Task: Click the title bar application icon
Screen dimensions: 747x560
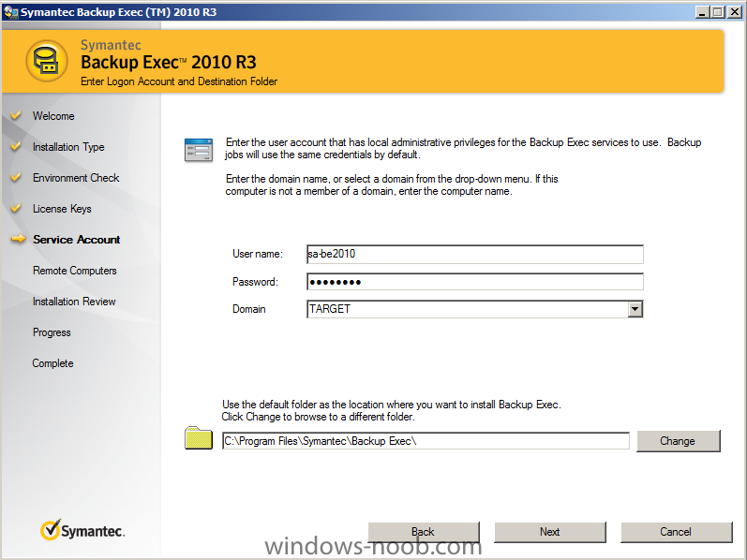Action: [x=10, y=12]
